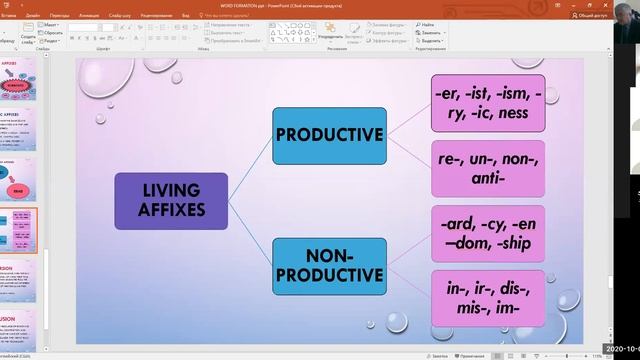Click the clear formatting icon
640x360 pixels.
(x=140, y=27)
